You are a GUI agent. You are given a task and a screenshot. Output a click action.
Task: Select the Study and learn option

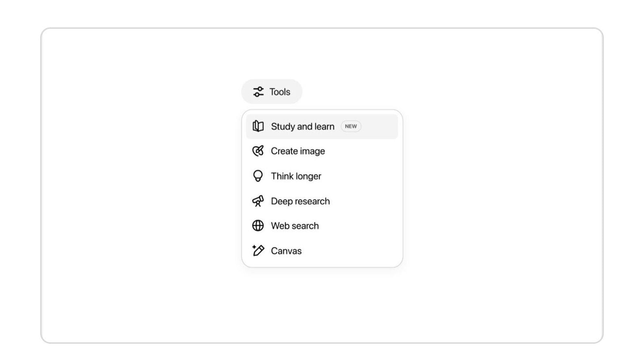303,126
